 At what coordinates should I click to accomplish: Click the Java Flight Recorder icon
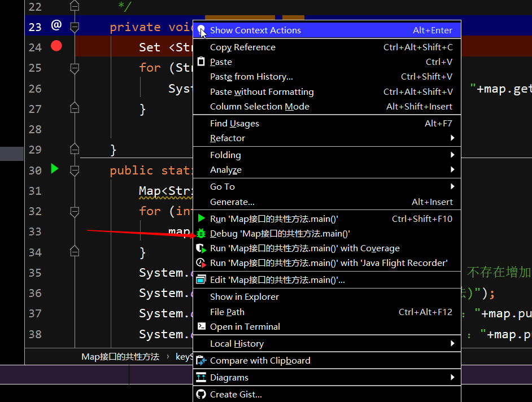pos(201,263)
